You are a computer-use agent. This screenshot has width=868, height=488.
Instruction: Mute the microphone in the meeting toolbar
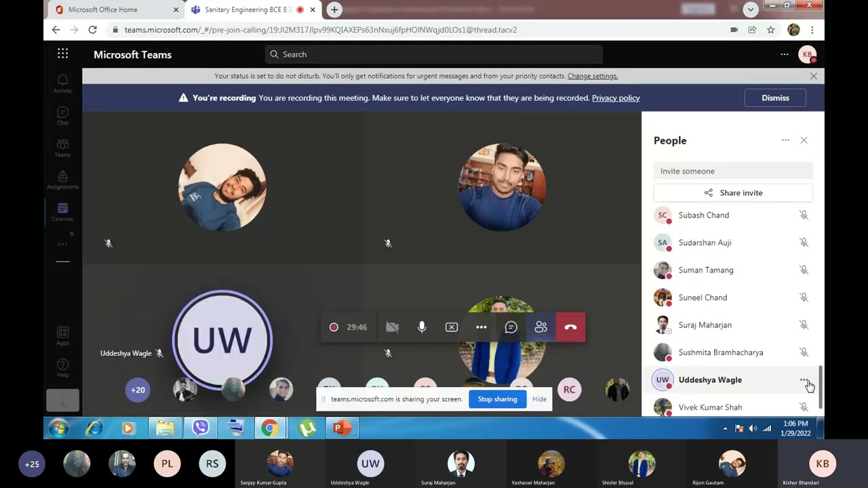point(422,327)
